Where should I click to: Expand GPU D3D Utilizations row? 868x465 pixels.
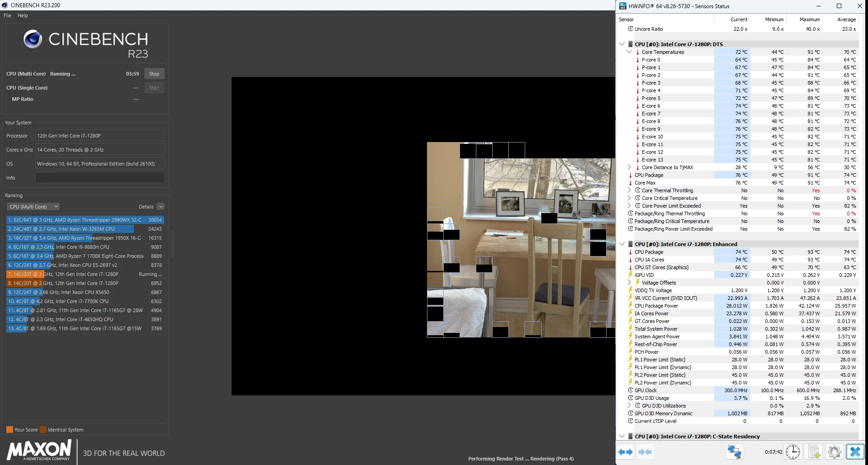[x=629, y=406]
